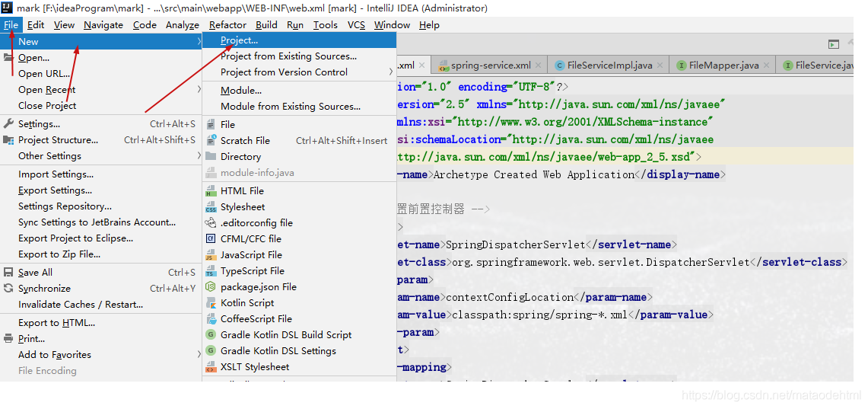Create a CoffeeScript File

click(300, 320)
